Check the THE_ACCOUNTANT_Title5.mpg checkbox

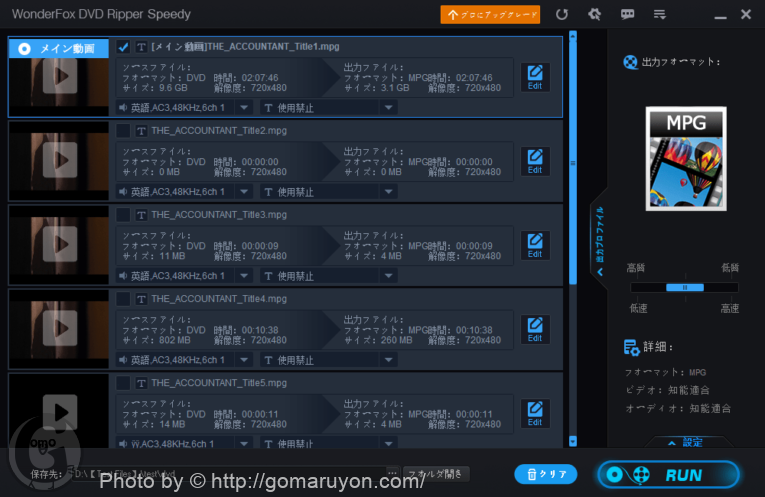pos(123,383)
